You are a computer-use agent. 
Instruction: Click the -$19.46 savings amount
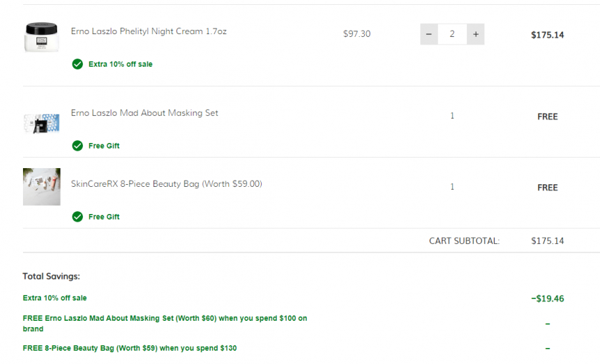pyautogui.click(x=547, y=298)
